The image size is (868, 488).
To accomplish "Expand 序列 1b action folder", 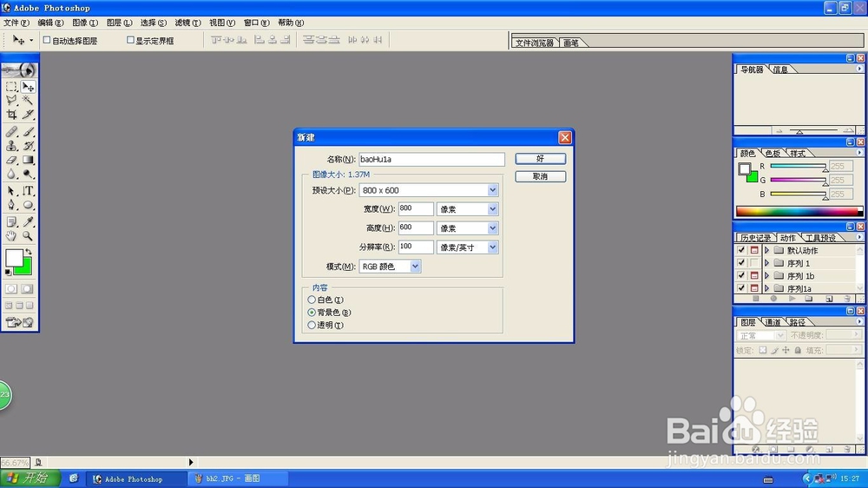I will coord(766,276).
